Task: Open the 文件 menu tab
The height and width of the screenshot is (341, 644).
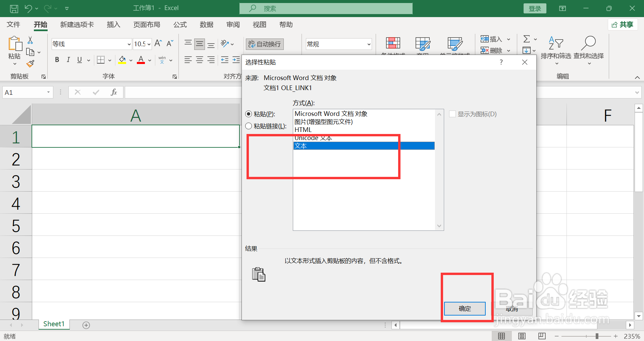Action: tap(13, 24)
